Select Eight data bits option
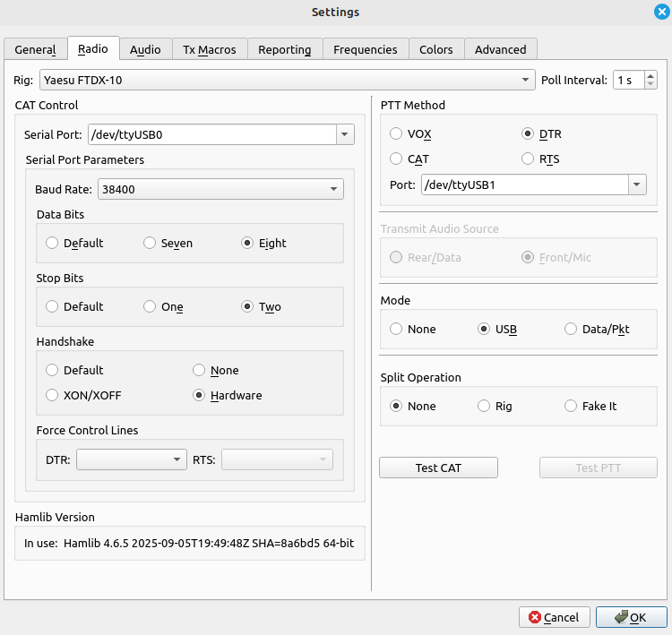 (x=247, y=243)
